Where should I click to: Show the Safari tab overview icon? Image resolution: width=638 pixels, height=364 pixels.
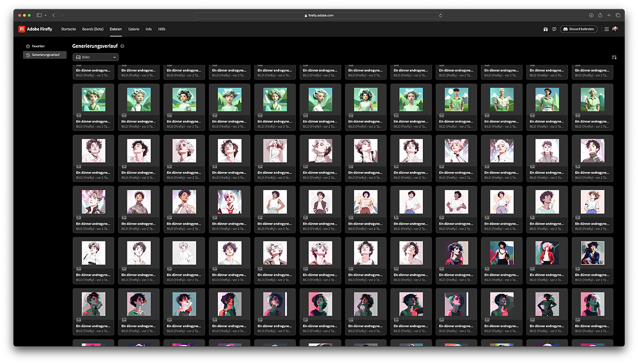click(x=618, y=15)
